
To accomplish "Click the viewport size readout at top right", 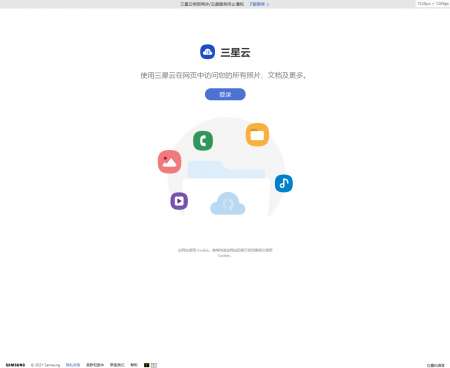I will point(433,4).
